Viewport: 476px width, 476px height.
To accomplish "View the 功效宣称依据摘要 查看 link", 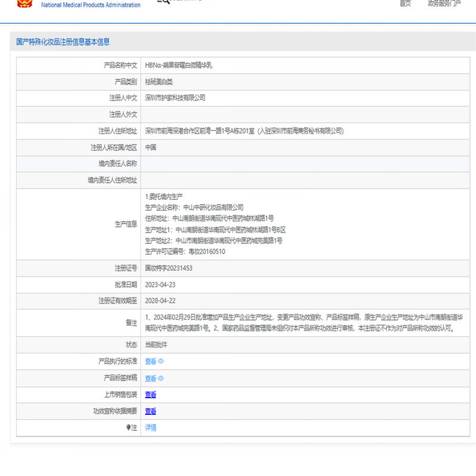I will 151,411.
